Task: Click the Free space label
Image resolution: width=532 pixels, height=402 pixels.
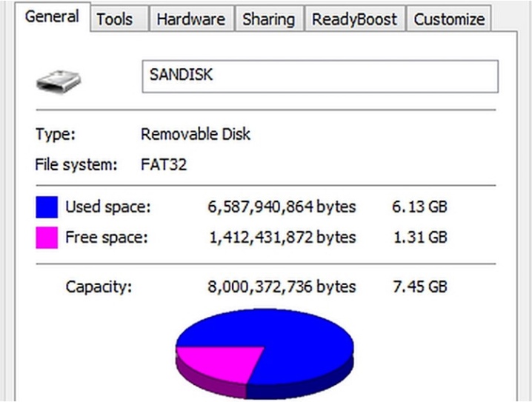Action: [x=107, y=237]
